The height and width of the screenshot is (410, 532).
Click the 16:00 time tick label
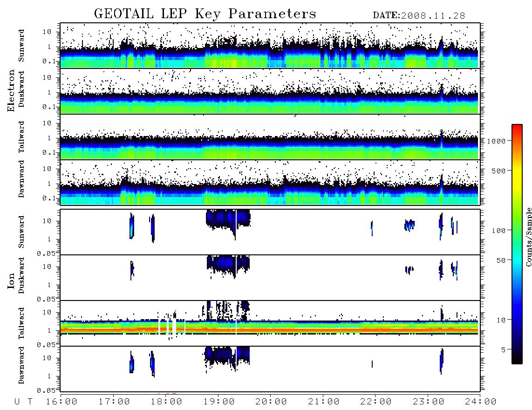(x=61, y=402)
